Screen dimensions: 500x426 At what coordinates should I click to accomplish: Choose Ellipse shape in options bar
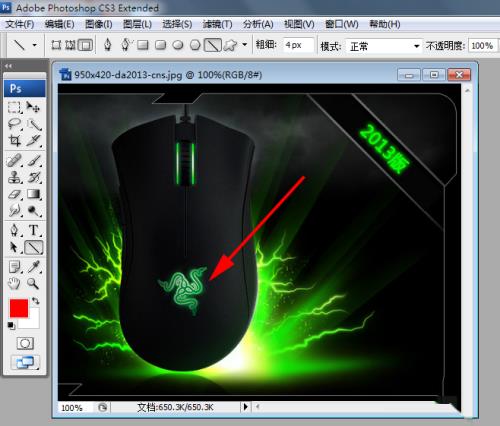[178, 45]
